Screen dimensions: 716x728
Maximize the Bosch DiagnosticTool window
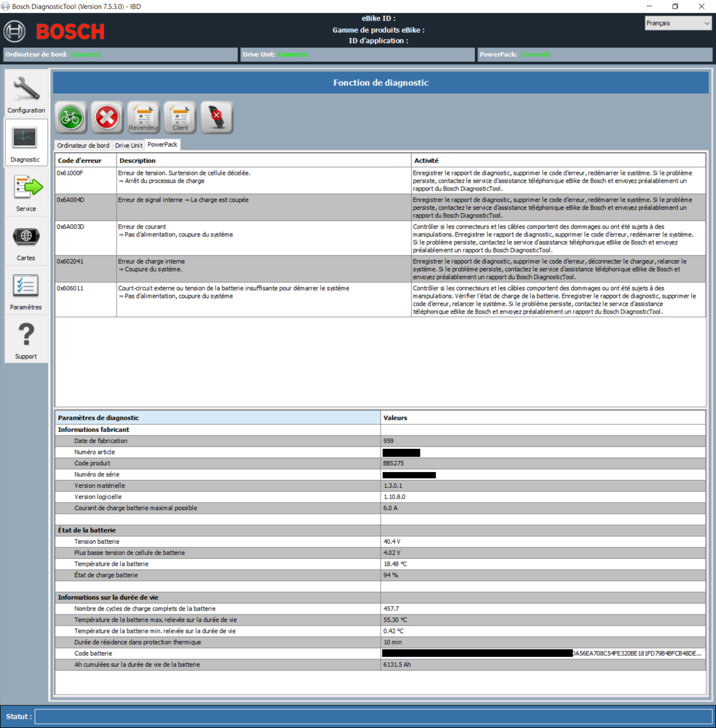(x=675, y=6)
